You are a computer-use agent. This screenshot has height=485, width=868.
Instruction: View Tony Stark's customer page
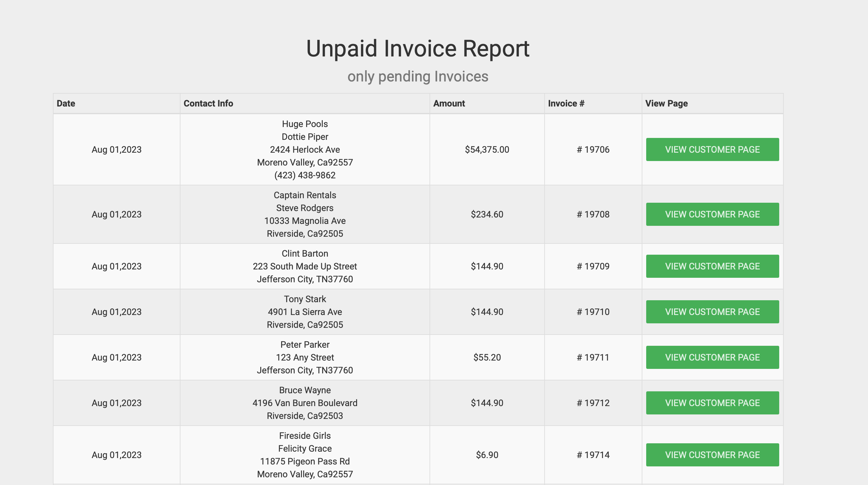point(712,312)
